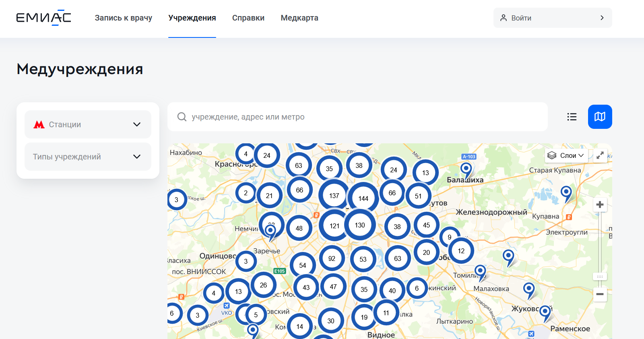Open cluster marker 11

(386, 313)
